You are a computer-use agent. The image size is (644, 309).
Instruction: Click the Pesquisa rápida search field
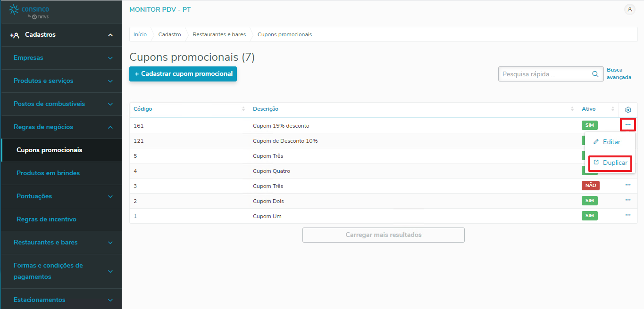click(544, 74)
